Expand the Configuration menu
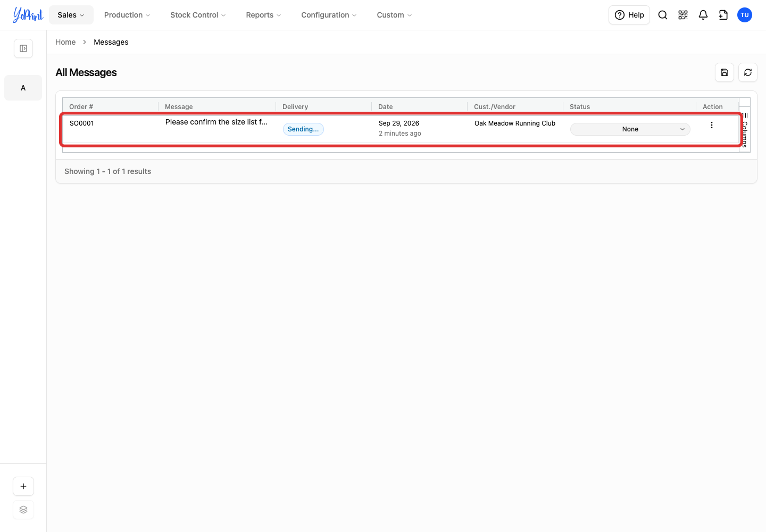The image size is (766, 532). [x=329, y=15]
